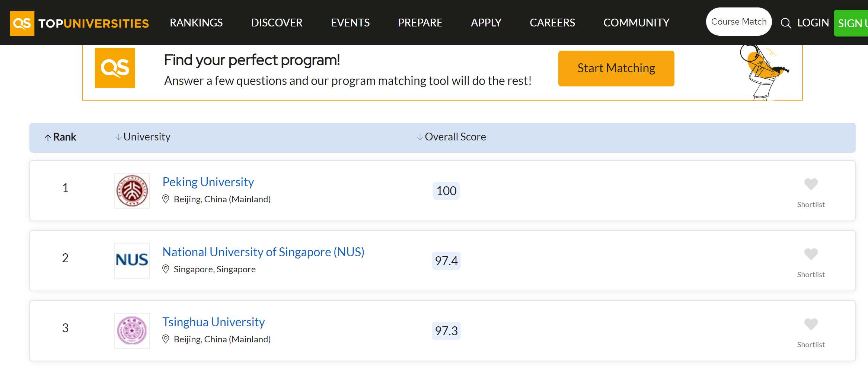The height and width of the screenshot is (374, 868).
Task: Open Tsinghua University link
Action: (x=214, y=322)
